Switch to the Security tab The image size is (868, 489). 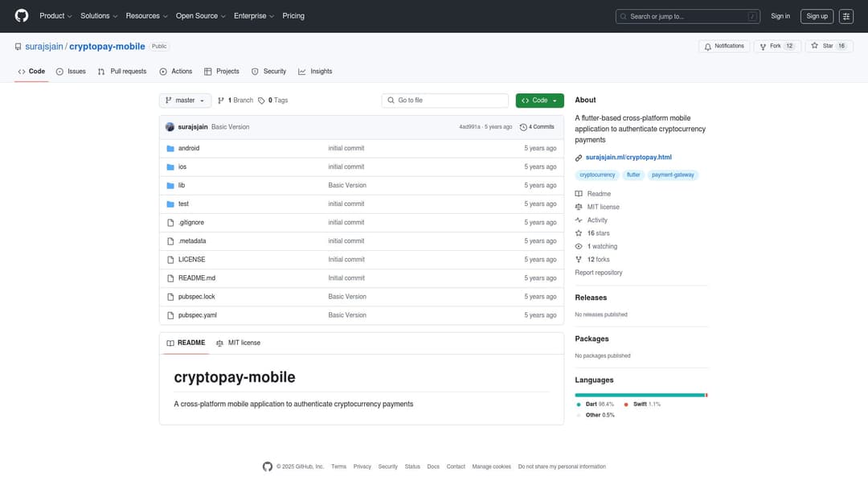coord(269,72)
